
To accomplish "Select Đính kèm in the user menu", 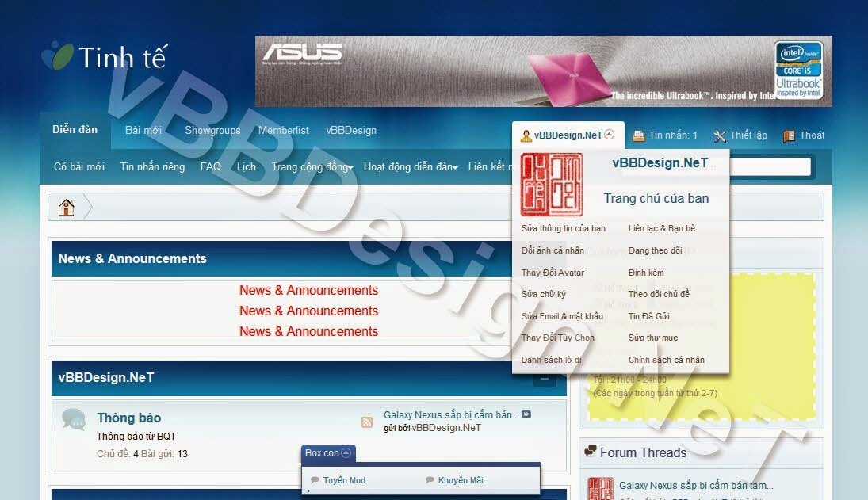I will coord(646,273).
